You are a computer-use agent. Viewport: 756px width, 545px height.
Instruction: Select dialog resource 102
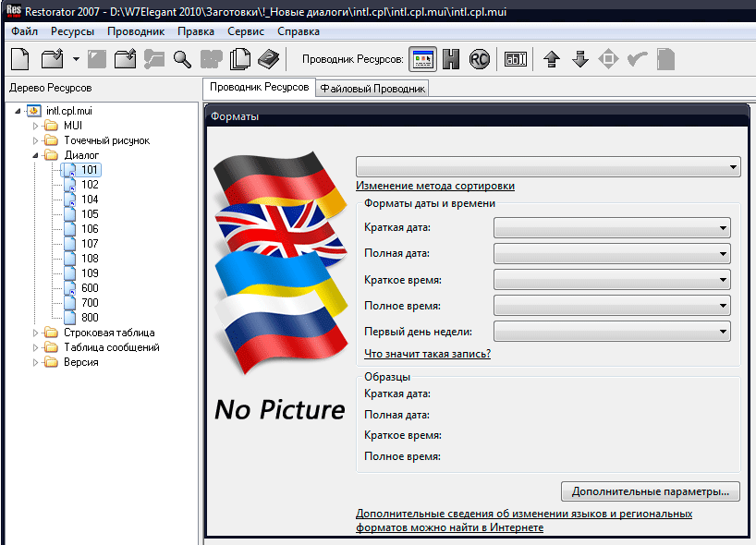click(90, 185)
